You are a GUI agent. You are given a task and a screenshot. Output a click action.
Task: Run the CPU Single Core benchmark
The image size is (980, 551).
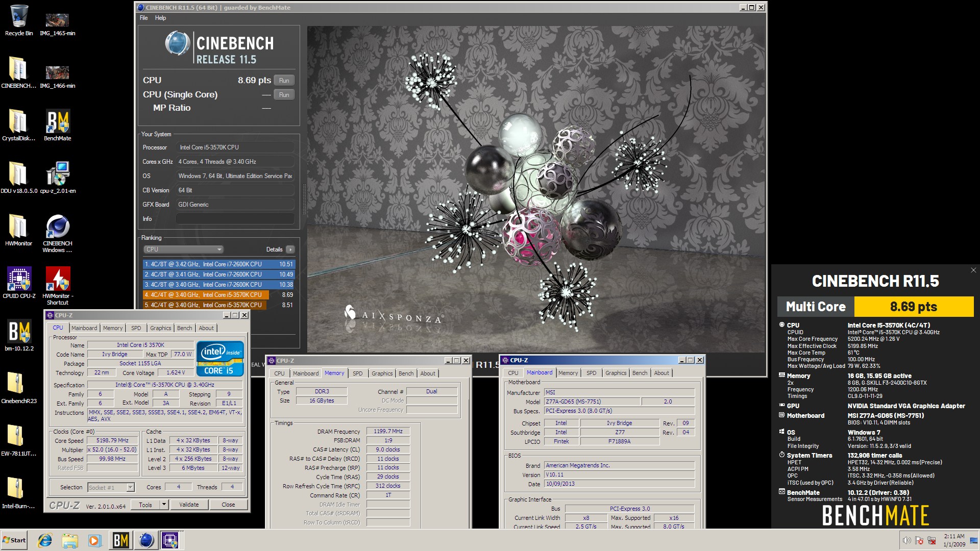click(x=284, y=94)
